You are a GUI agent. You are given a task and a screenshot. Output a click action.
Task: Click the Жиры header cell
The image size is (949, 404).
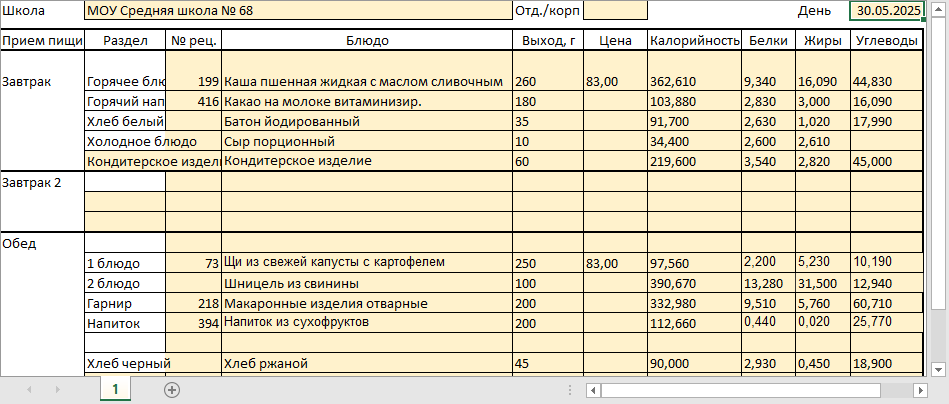823,41
